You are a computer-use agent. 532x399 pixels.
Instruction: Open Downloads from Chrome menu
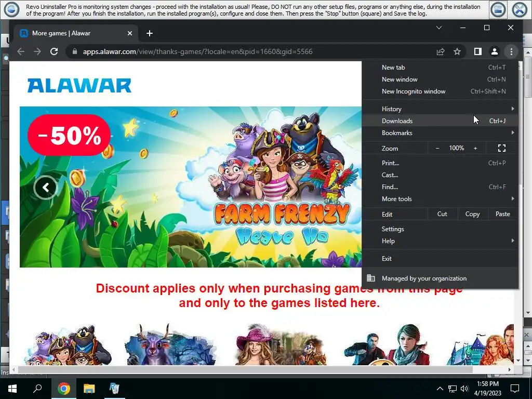click(440, 121)
